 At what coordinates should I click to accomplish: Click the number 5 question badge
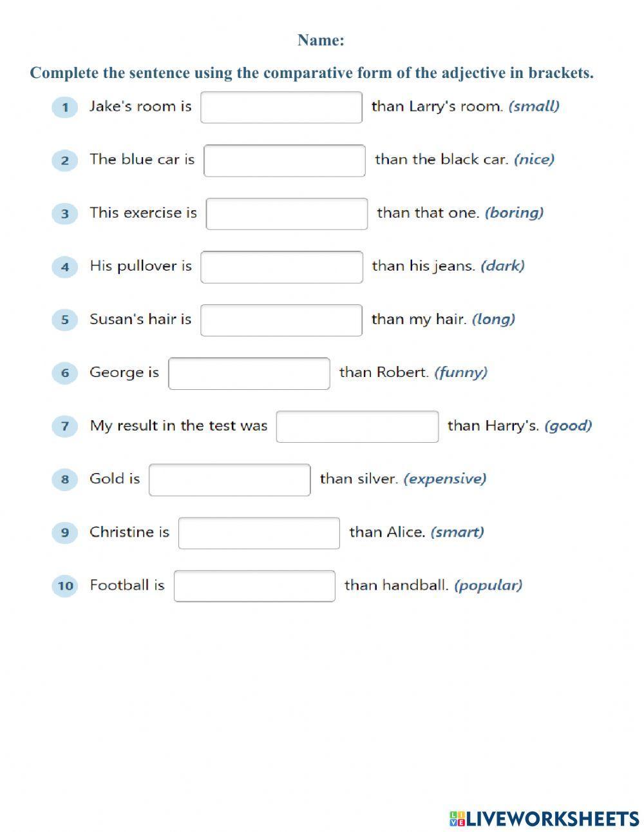(64, 320)
